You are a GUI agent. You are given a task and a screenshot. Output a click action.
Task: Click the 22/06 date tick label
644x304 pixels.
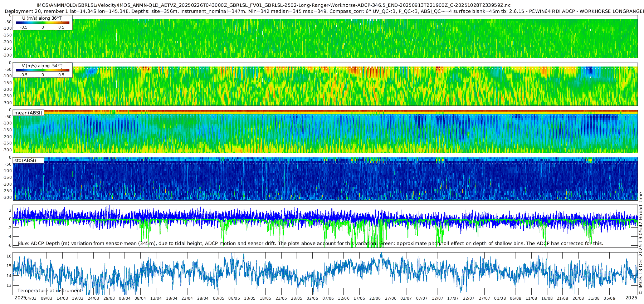[375, 298]
